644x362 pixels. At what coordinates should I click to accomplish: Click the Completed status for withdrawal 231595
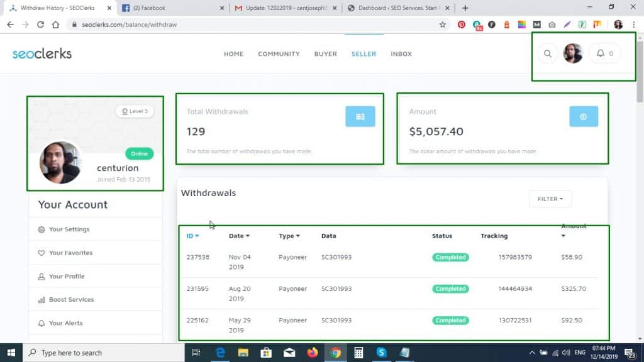tap(450, 289)
